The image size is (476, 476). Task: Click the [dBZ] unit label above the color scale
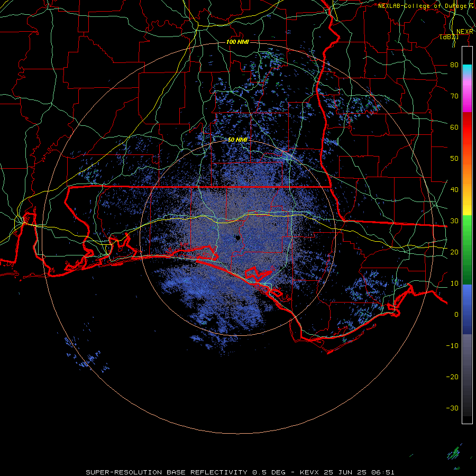click(x=449, y=37)
